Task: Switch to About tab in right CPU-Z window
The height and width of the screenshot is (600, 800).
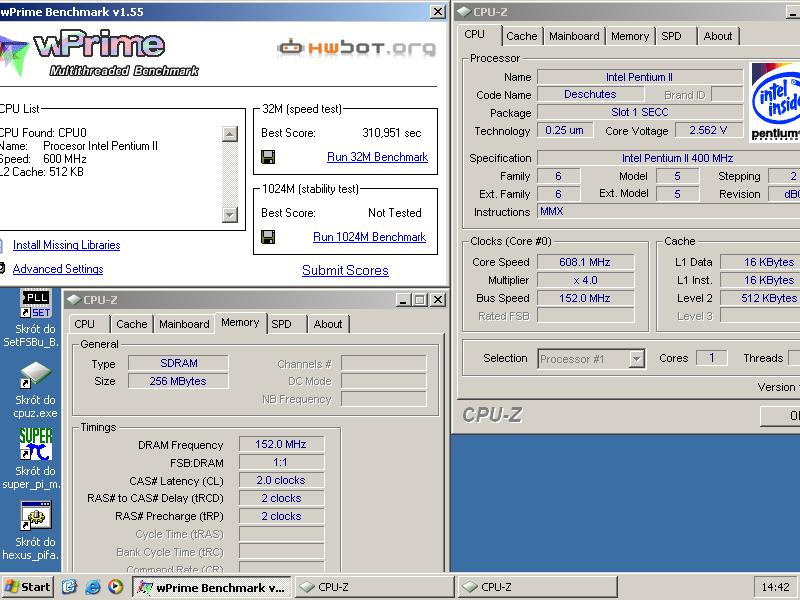Action: click(717, 36)
